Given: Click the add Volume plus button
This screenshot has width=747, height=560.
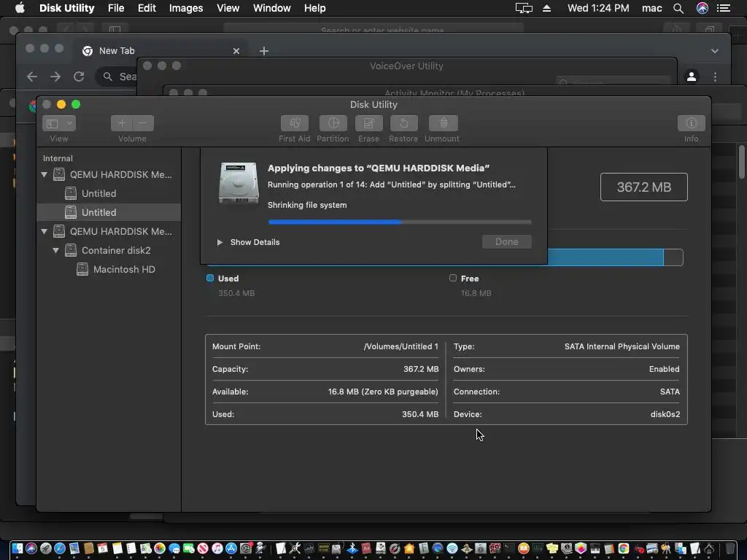Looking at the screenshot, I should [x=122, y=123].
